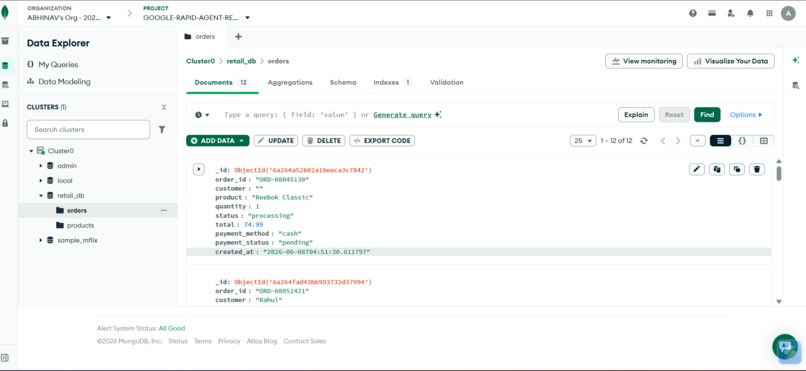The width and height of the screenshot is (806, 371).
Task: Click the filter funnel beside Search clusters
Action: coord(161,129)
